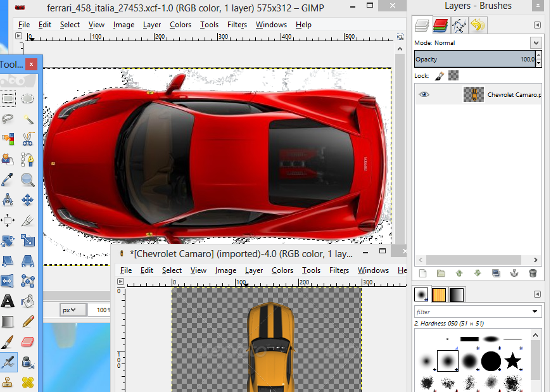551x392 pixels.
Task: Pick the Scissors Select tool
Action: (27, 139)
